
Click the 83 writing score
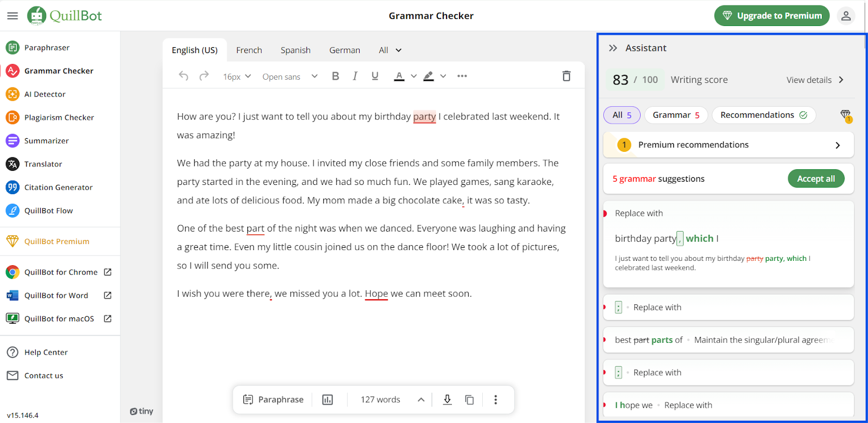[x=621, y=80]
